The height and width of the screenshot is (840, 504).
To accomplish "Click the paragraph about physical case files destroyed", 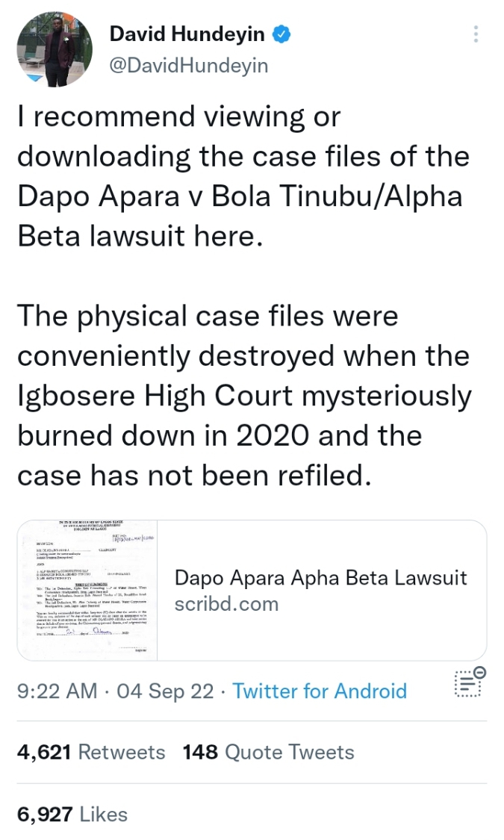I will 243,396.
